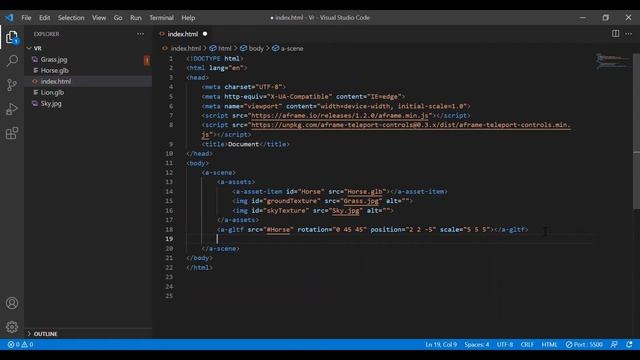Open editor more actions menu
Screen dimensions: 640x360
(x=629, y=33)
